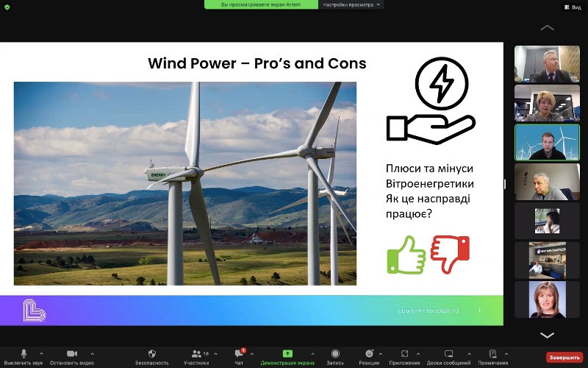Click the text 'Як це насправді'
This screenshot has width=588, height=368.
coord(428,199)
